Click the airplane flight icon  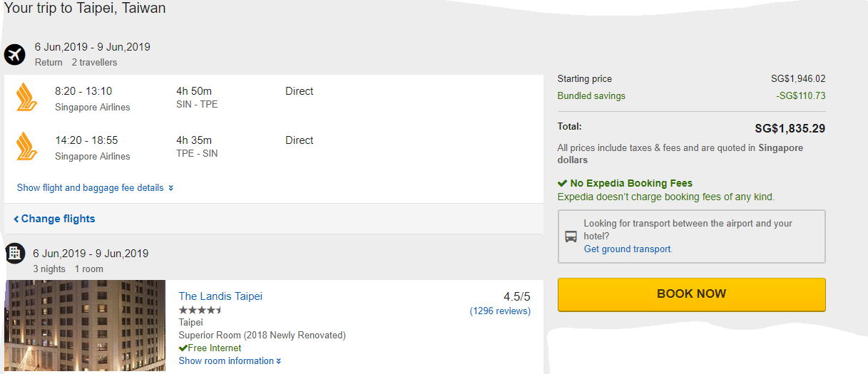pyautogui.click(x=15, y=54)
